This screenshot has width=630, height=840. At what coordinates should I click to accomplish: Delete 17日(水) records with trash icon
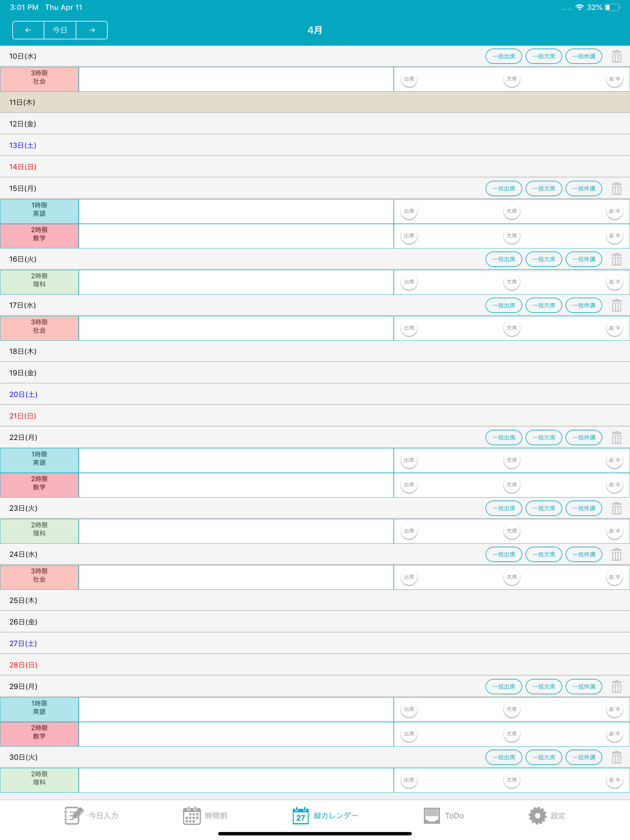coord(616,306)
